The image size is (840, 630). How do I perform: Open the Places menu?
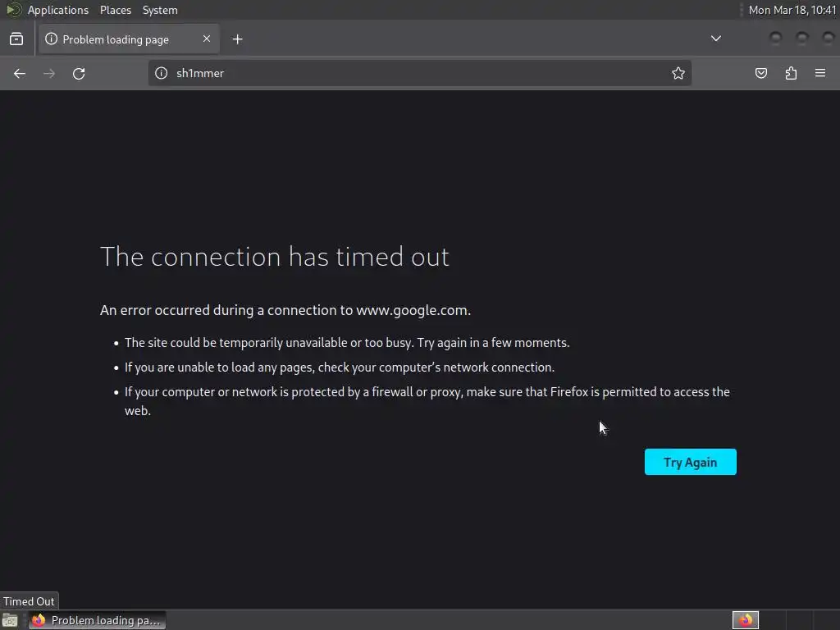pos(116,10)
